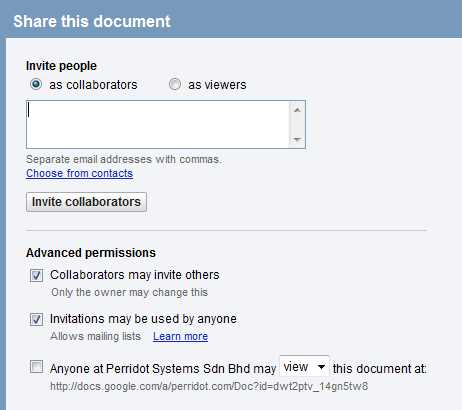The image size is (462, 410).
Task: Click the 'Invite people' heading
Action: tap(61, 66)
